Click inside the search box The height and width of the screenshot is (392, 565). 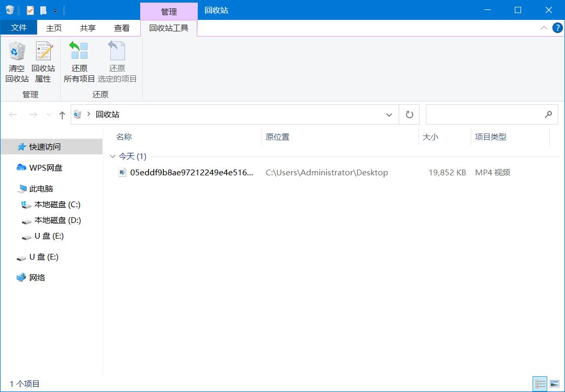487,114
